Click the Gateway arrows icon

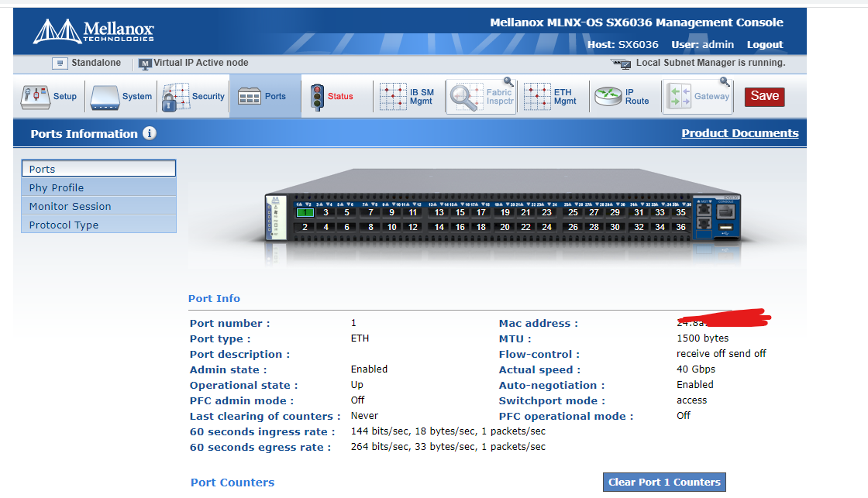point(679,97)
